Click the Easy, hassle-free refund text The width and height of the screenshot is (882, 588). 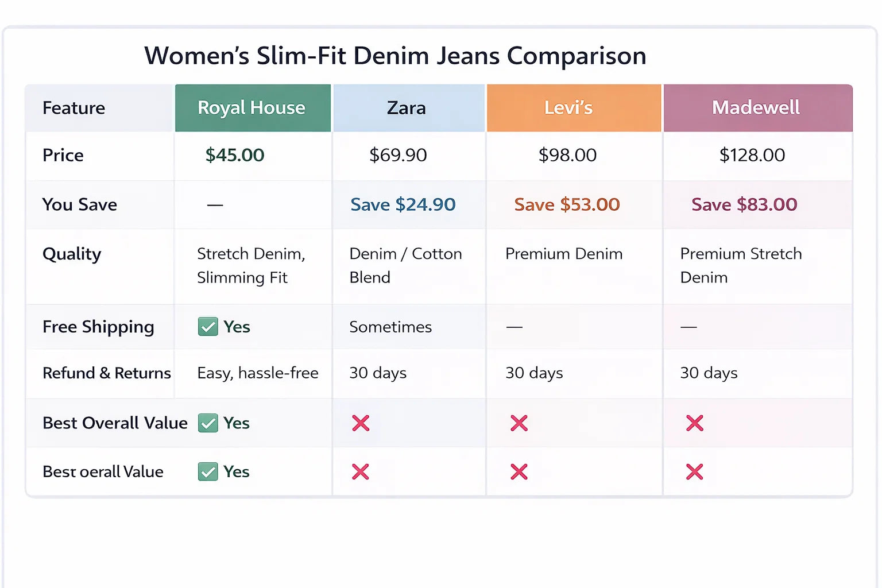tap(258, 373)
